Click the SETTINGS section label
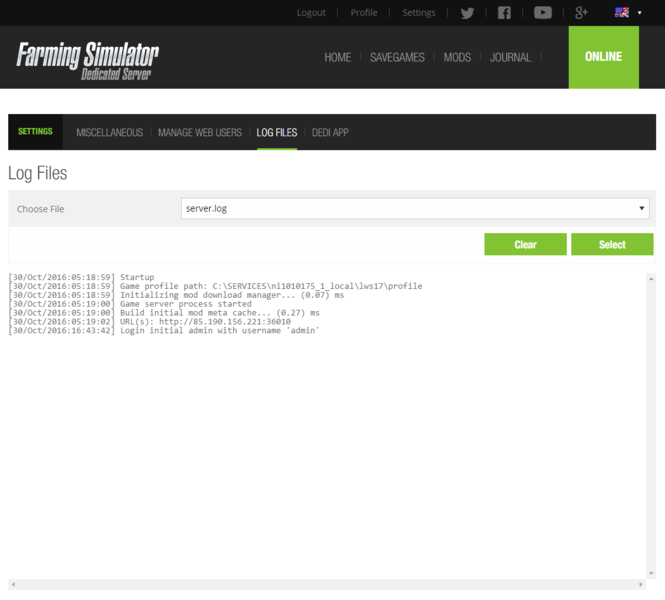Viewport: 665px width, 600px height. [x=35, y=131]
